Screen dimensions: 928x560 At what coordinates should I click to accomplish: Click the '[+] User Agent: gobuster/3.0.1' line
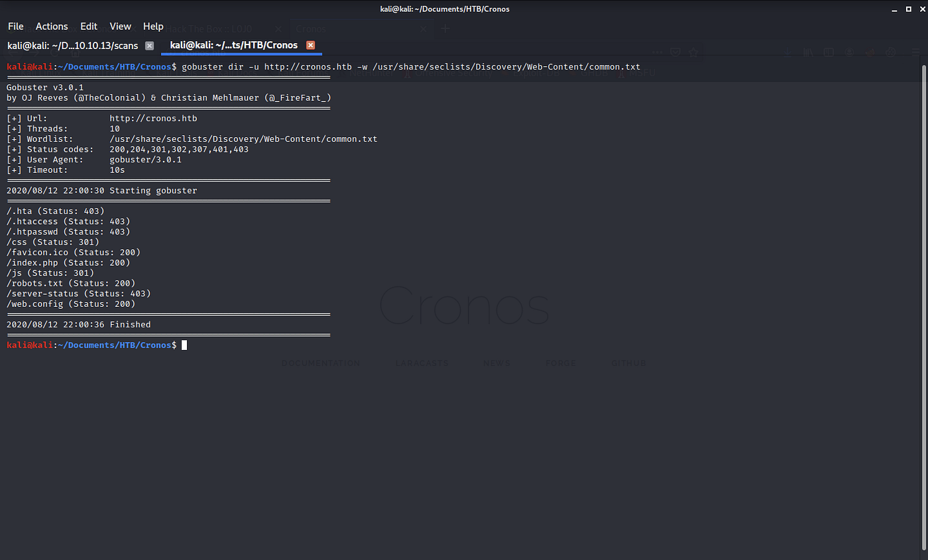click(94, 160)
